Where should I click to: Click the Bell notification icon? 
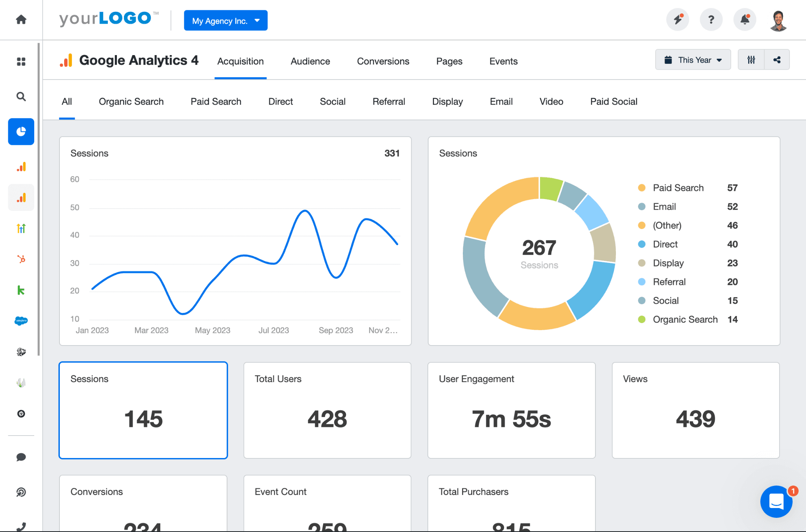tap(744, 20)
